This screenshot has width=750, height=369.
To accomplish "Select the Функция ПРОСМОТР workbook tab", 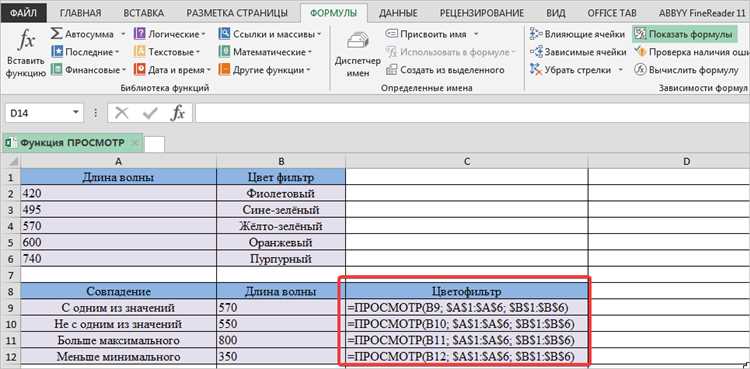I will 72,143.
